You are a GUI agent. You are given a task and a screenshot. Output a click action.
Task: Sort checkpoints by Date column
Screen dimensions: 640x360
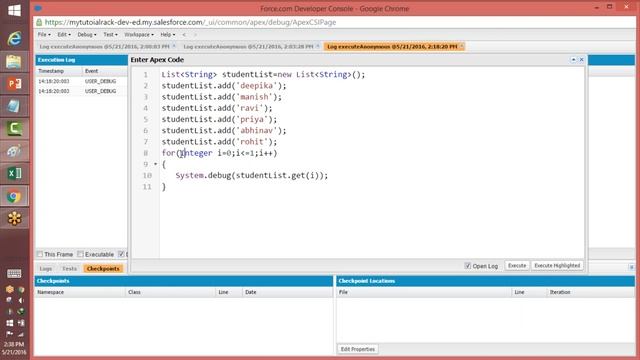pyautogui.click(x=287, y=292)
